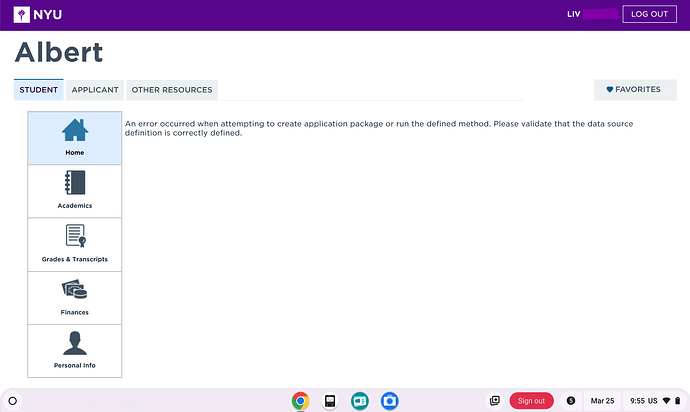Open the Finances money tile
690x412 pixels.
75,298
